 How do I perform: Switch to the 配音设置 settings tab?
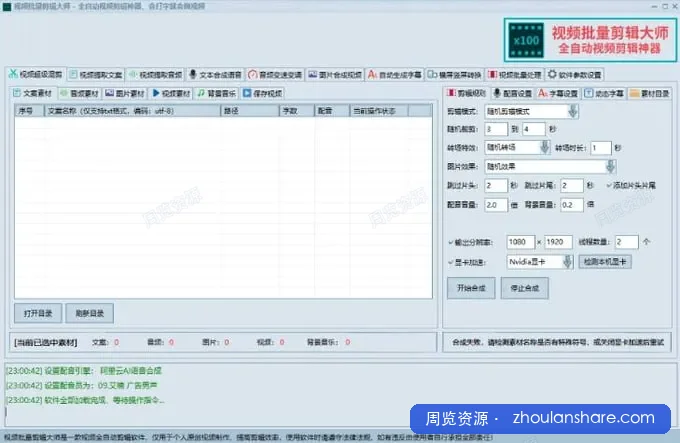[x=513, y=93]
